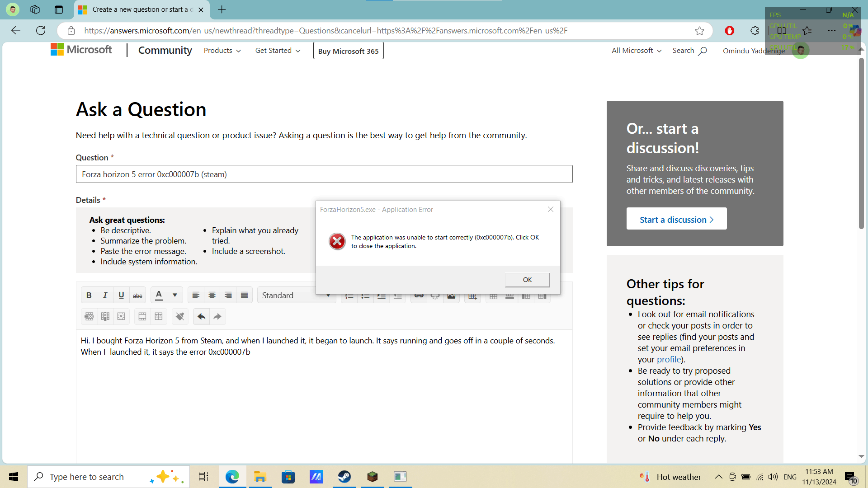Viewport: 868px width, 488px height.
Task: Click the delete table icon
Action: pos(121,317)
